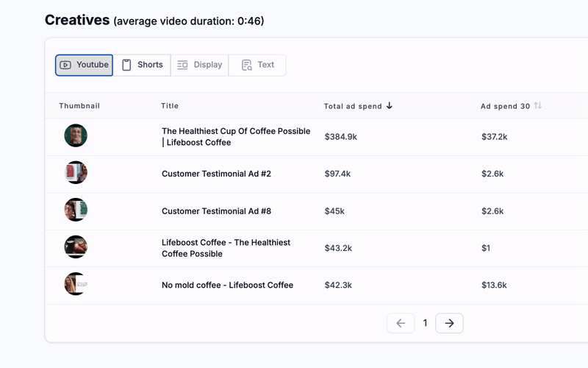The height and width of the screenshot is (368, 588).
Task: Open thumbnail for No mold coffee
Action: pyautogui.click(x=76, y=284)
